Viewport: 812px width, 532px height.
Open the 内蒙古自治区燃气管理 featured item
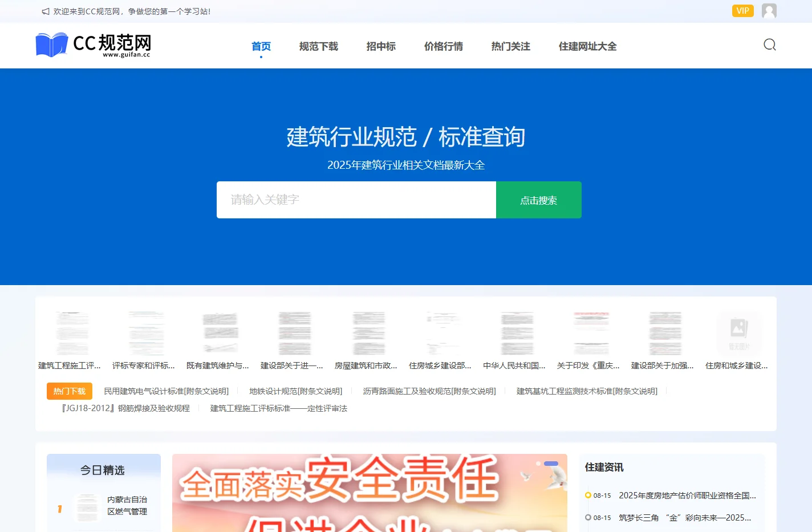(127, 506)
